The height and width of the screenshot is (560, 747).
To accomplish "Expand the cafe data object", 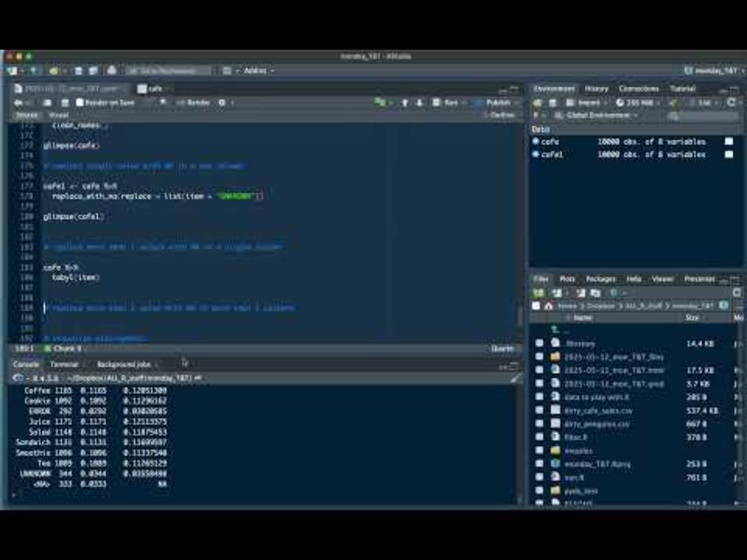I will tap(536, 141).
